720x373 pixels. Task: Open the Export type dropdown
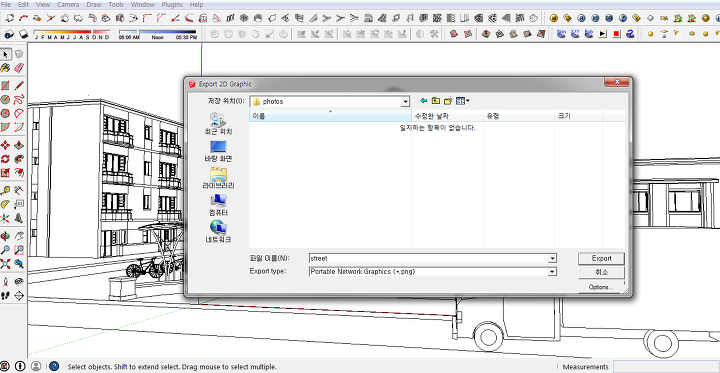552,272
